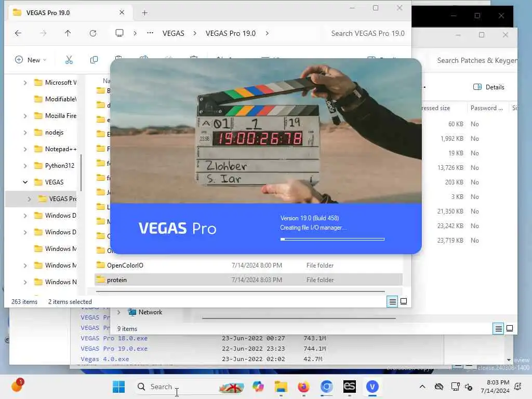This screenshot has width=532, height=399.
Task: Select Notepad++ folder in tree
Action: [56, 149]
